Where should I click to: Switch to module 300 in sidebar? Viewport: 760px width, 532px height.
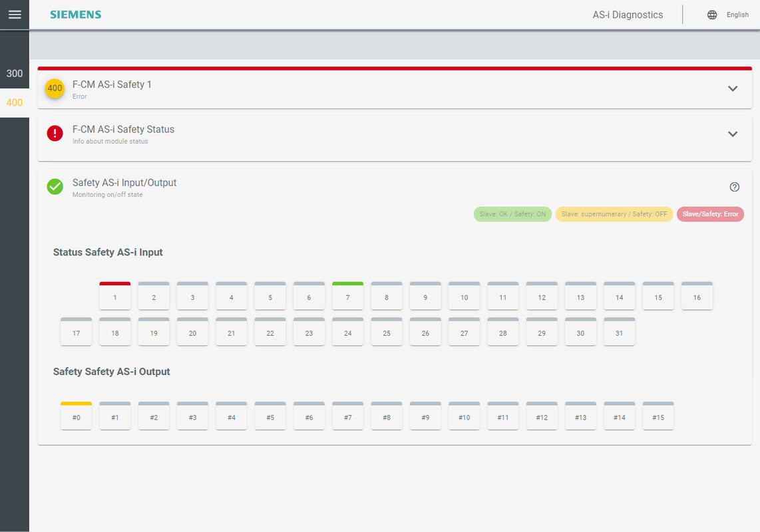[x=15, y=74]
